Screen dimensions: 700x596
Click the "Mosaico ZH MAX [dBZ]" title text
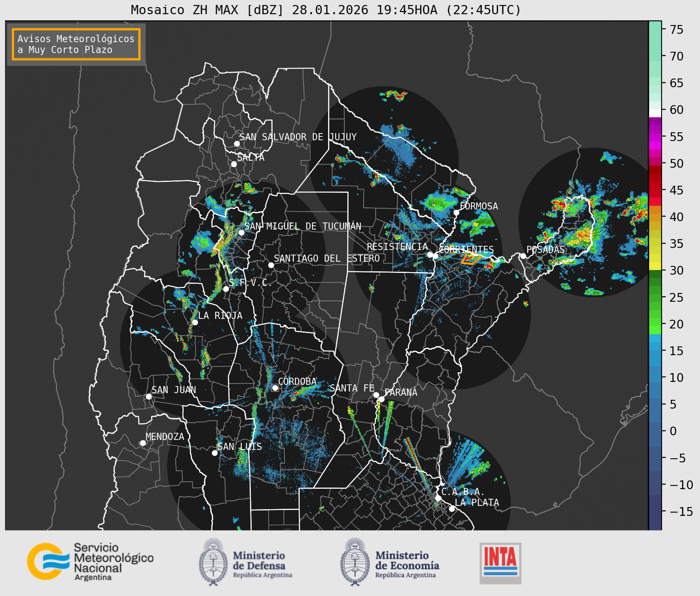207,10
